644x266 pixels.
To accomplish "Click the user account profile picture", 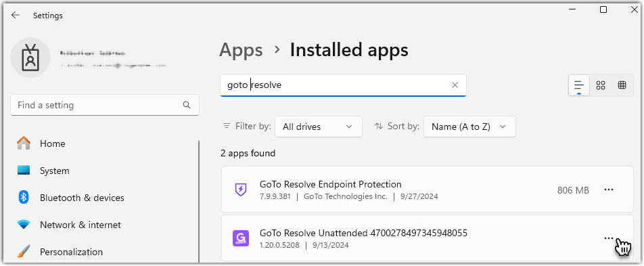I will [x=30, y=58].
